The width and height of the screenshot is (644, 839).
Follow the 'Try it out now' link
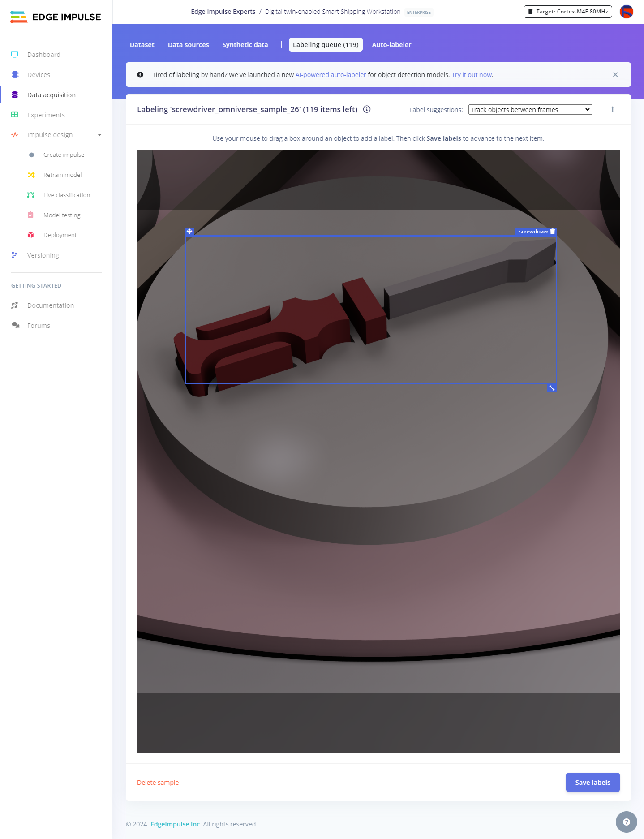click(472, 75)
